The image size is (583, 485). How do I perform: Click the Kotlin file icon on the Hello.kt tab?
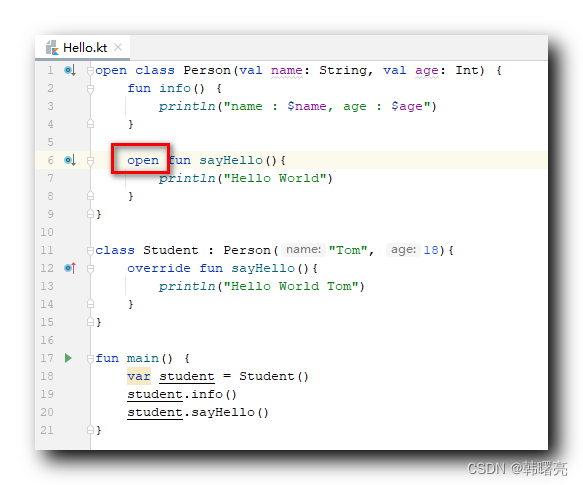pos(52,48)
